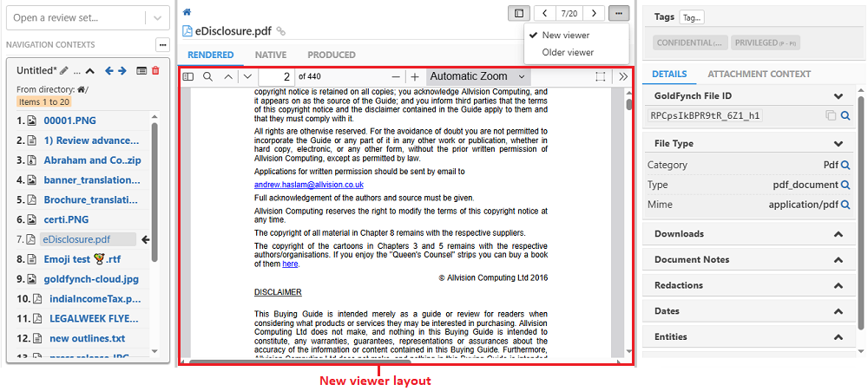Screen dimensions: 868x391
Task: Search by Type pdf_document
Action: (845, 185)
